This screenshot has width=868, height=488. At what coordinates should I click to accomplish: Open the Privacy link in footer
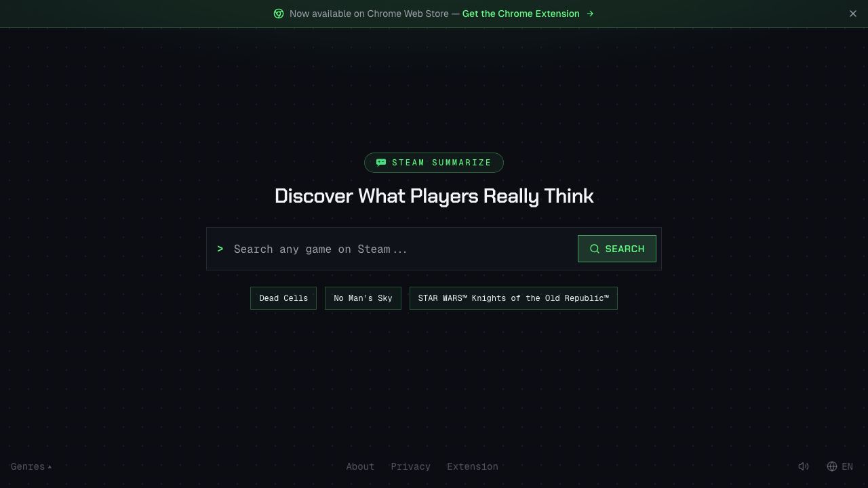pos(411,466)
